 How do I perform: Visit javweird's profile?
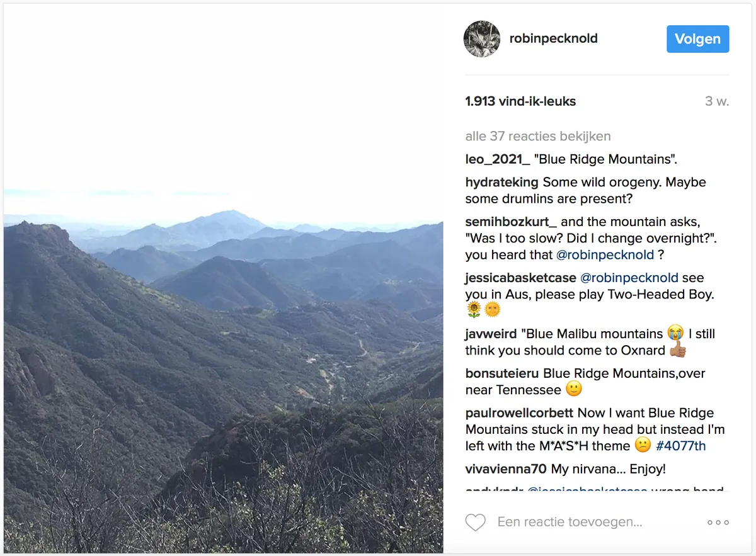click(491, 334)
